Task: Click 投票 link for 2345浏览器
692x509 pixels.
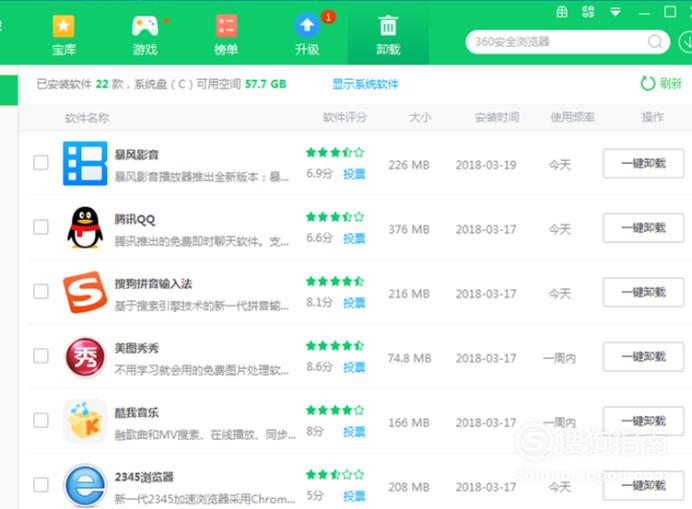Action: click(354, 496)
